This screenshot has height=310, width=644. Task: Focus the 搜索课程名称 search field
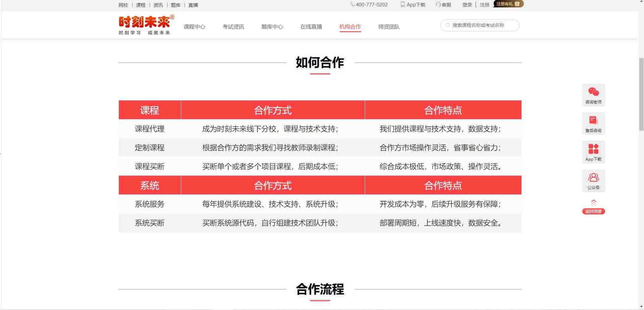click(480, 25)
